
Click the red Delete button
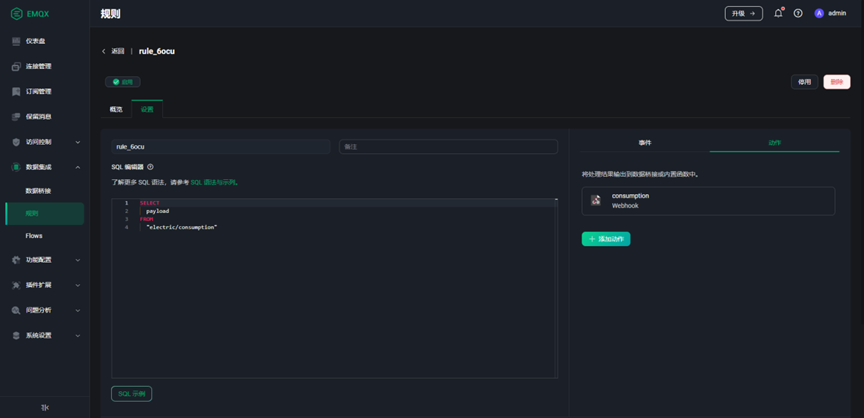pyautogui.click(x=836, y=82)
